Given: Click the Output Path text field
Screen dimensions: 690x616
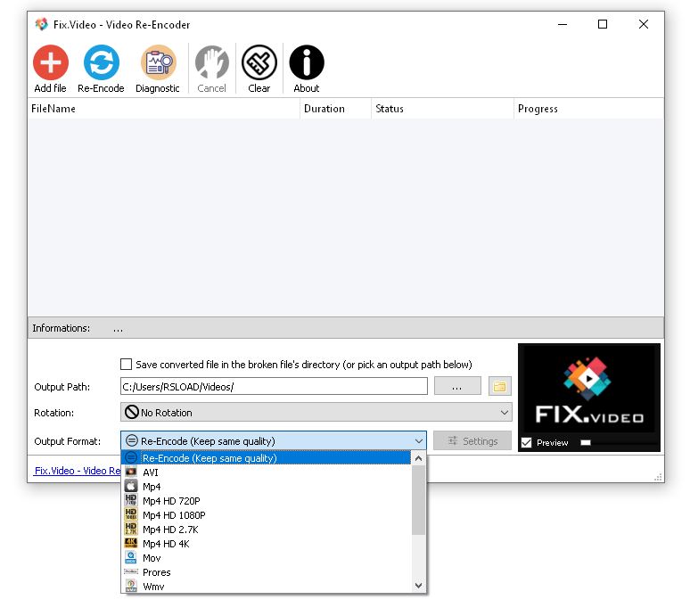Looking at the screenshot, I should pyautogui.click(x=274, y=386).
